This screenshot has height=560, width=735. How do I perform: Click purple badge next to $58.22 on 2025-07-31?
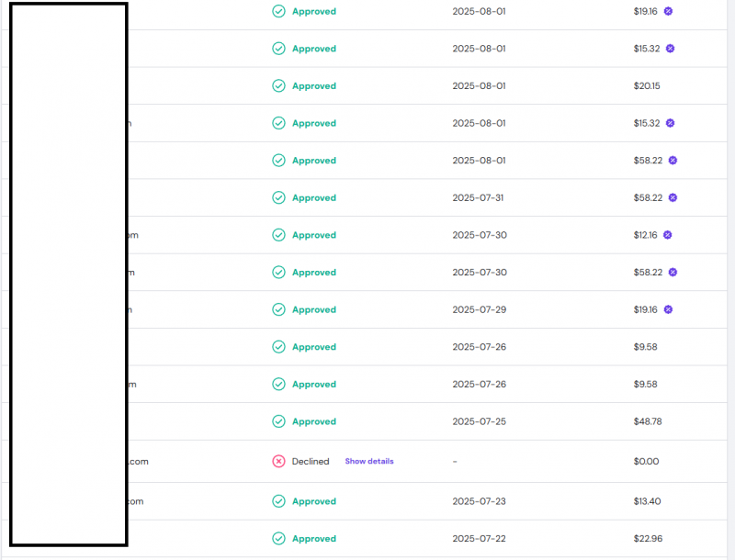click(x=673, y=197)
